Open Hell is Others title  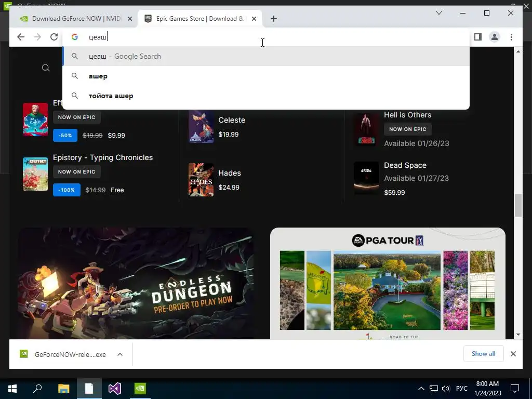coord(407,115)
